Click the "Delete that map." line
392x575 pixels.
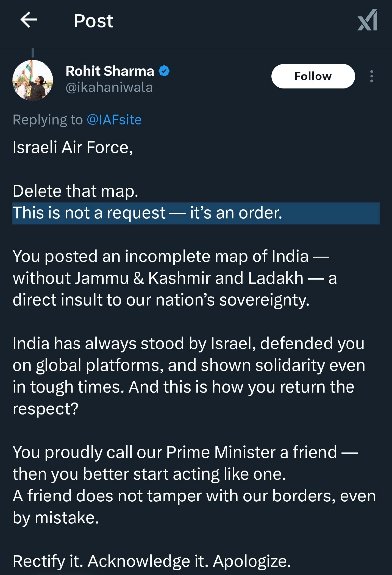point(75,191)
